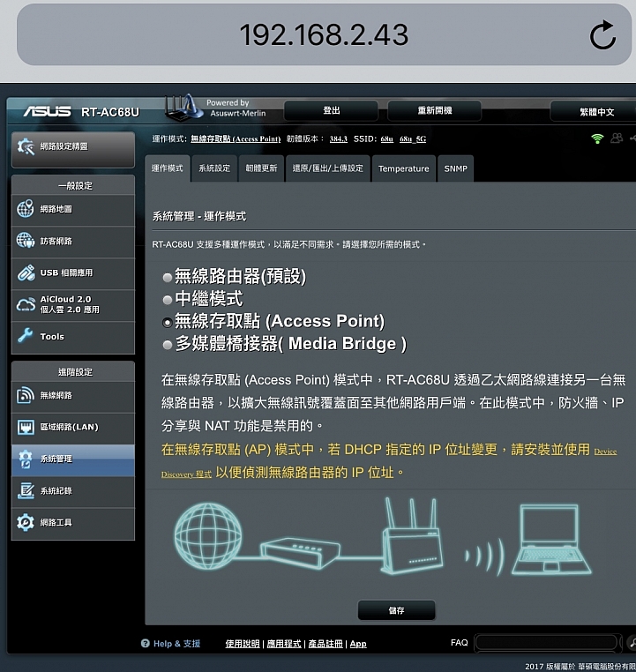Switch to the 系統設定 tab

coord(214,168)
